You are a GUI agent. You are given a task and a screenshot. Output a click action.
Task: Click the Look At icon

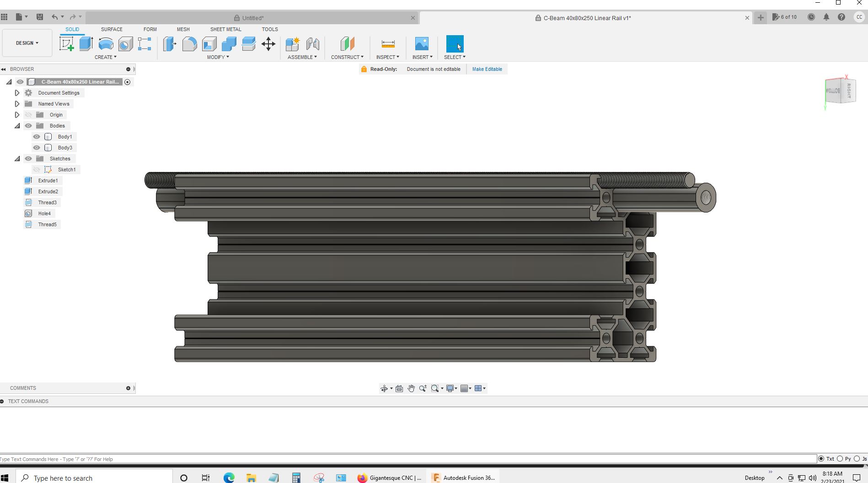point(399,388)
